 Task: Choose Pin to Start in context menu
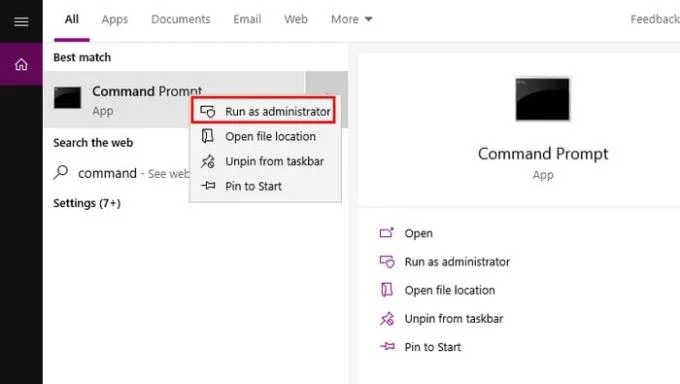pyautogui.click(x=265, y=186)
